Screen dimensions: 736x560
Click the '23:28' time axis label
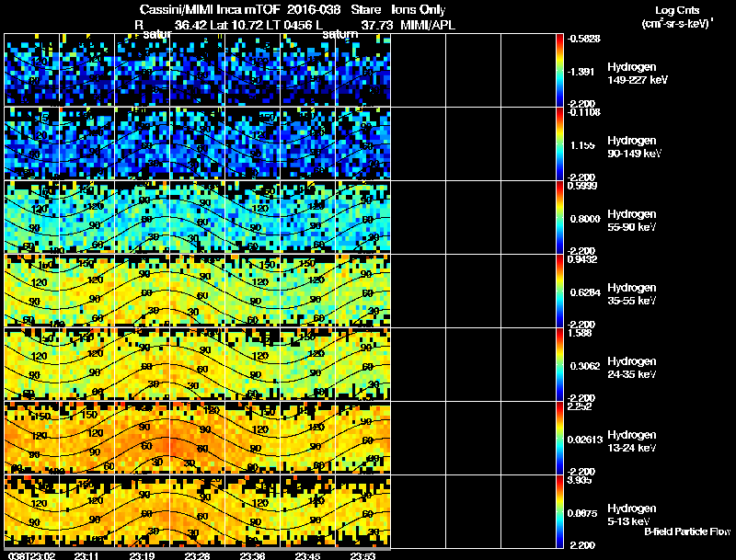click(197, 555)
